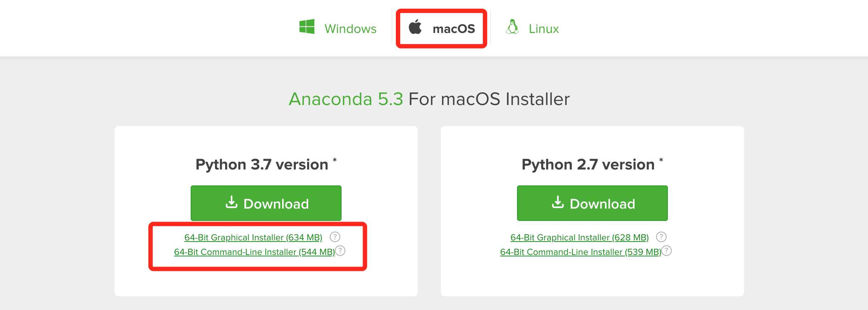Image resolution: width=868 pixels, height=310 pixels.
Task: Open help tooltip beside 544 MB Command-Line Installer
Action: pyautogui.click(x=340, y=251)
